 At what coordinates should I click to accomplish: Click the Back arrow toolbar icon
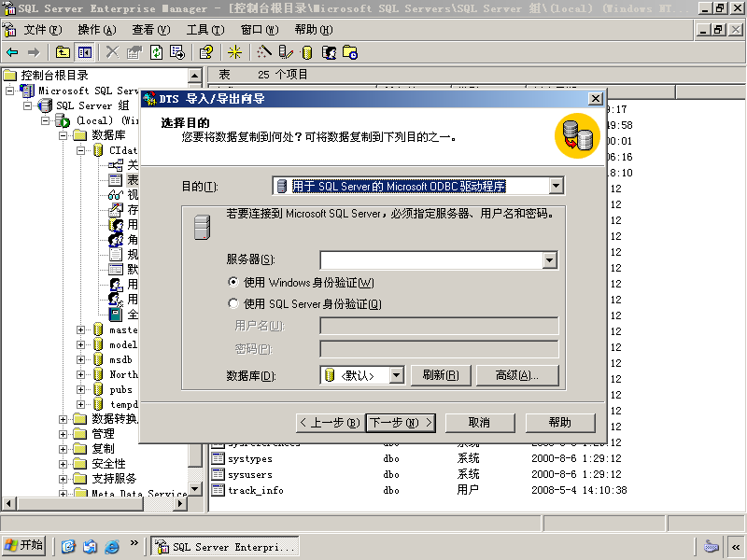[x=12, y=52]
